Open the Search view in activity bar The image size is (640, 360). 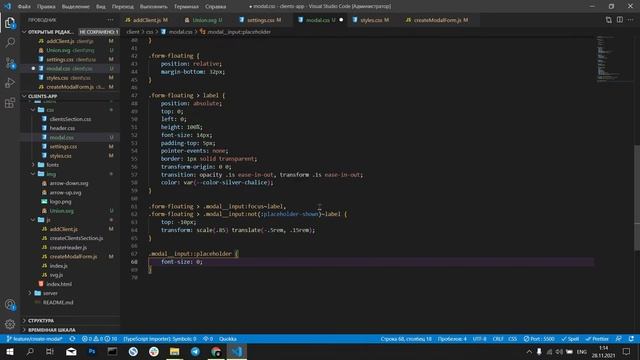[x=10, y=42]
